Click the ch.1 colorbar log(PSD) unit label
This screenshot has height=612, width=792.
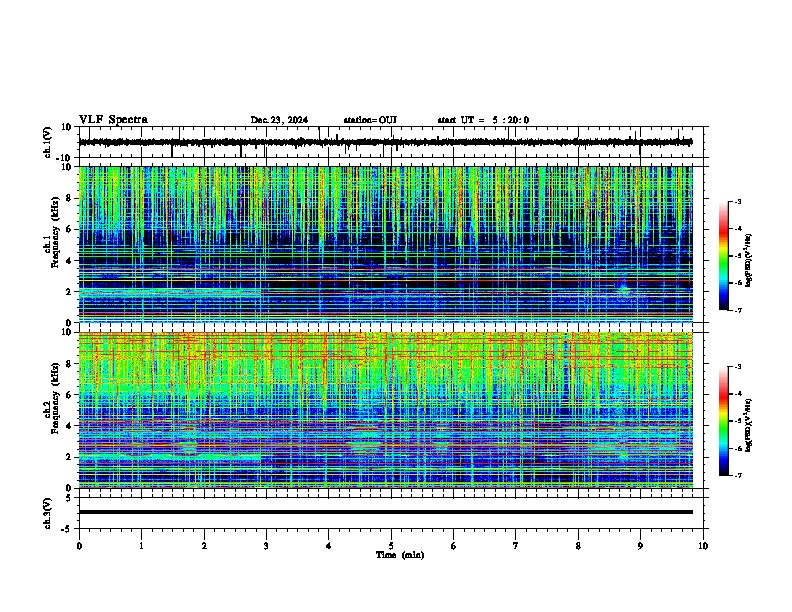click(748, 261)
